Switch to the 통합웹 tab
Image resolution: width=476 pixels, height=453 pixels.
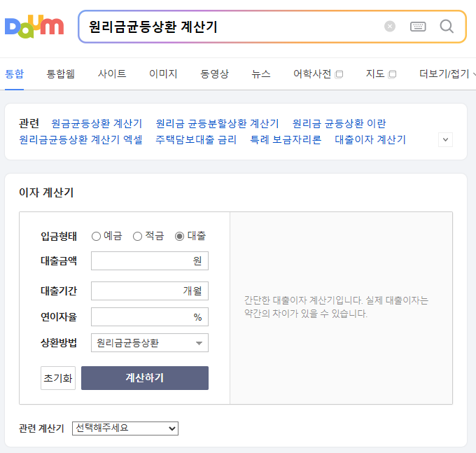pos(61,74)
